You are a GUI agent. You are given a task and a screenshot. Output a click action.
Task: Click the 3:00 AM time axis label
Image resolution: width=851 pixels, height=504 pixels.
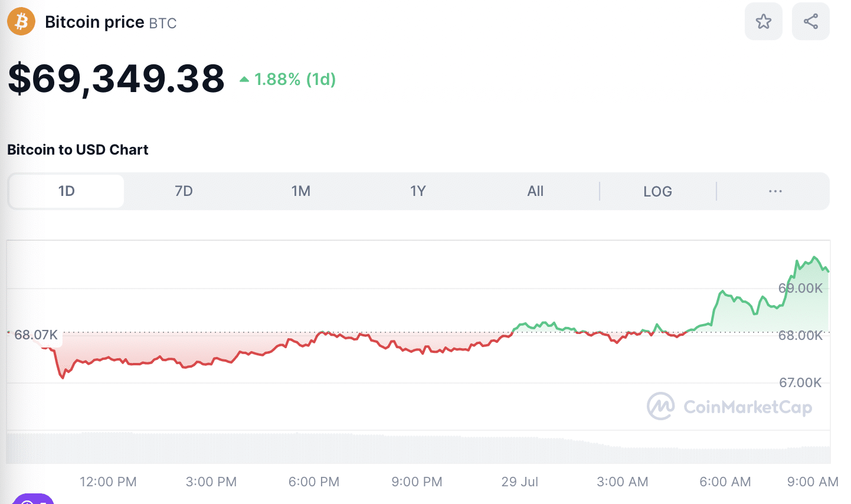coord(623,482)
